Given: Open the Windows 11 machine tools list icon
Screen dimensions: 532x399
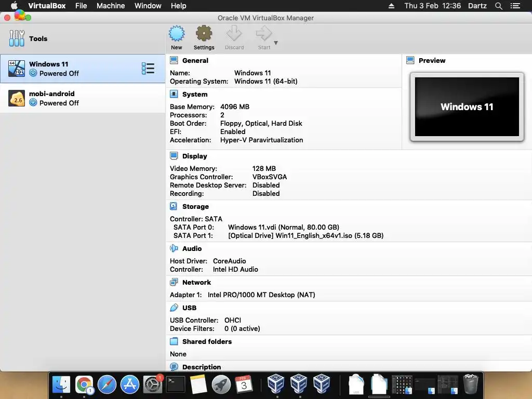Looking at the screenshot, I should 148,69.
